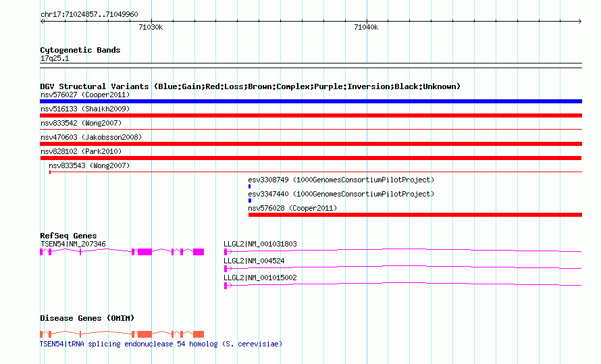Click the 71040k ruler tick label
This screenshot has height=364, width=601.
[x=366, y=27]
